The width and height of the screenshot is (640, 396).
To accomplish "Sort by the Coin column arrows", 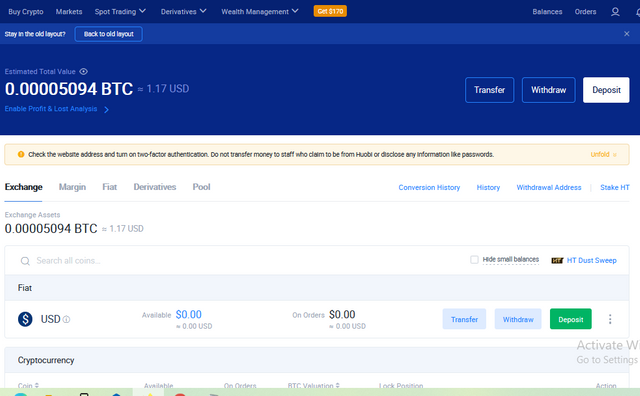I will 37,385.
